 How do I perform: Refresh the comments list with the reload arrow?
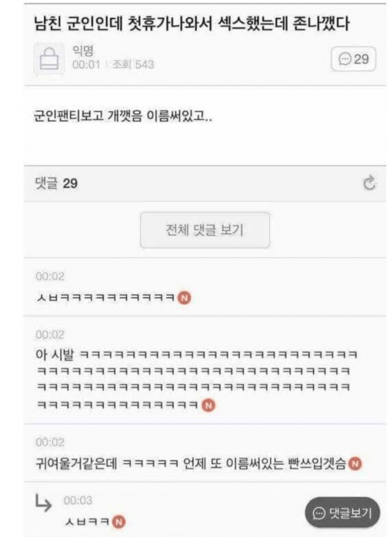(369, 183)
